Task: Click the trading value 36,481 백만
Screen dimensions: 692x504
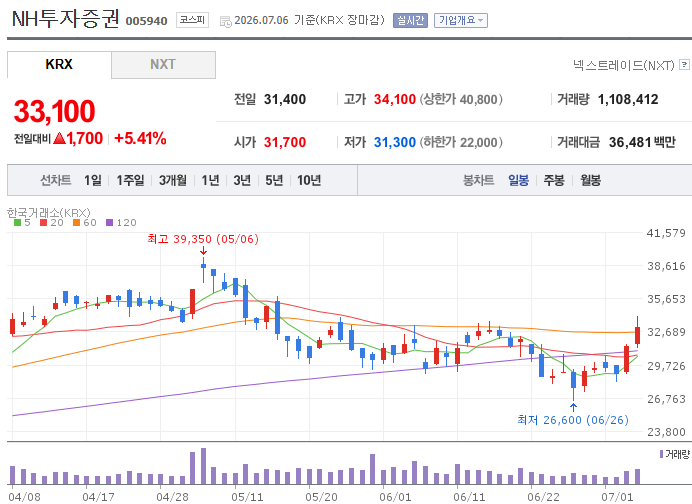Action: pyautogui.click(x=642, y=142)
